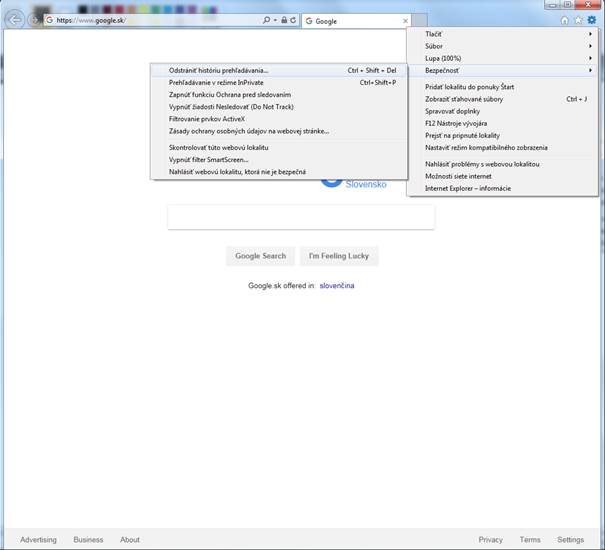605x550 pixels.
Task: Choose Zapnúť funkciu Ochrana pred sledovaním
Action: pyautogui.click(x=279, y=95)
